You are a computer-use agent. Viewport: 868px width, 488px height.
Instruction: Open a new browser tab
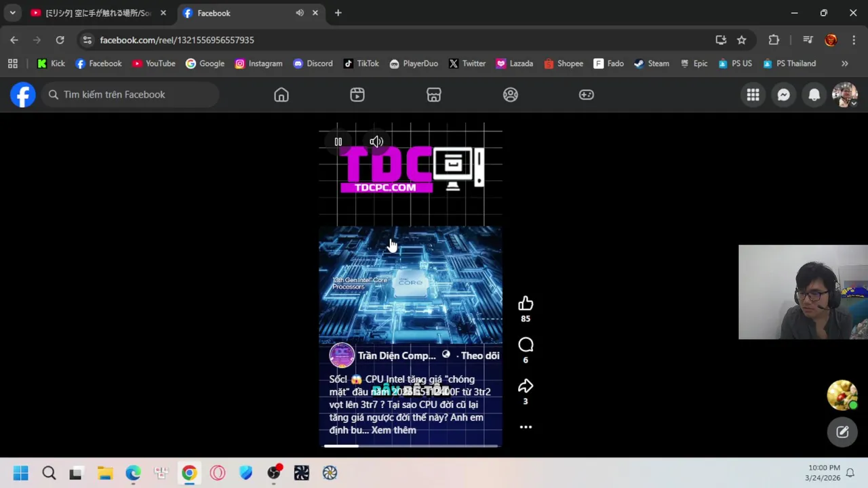[x=338, y=13]
